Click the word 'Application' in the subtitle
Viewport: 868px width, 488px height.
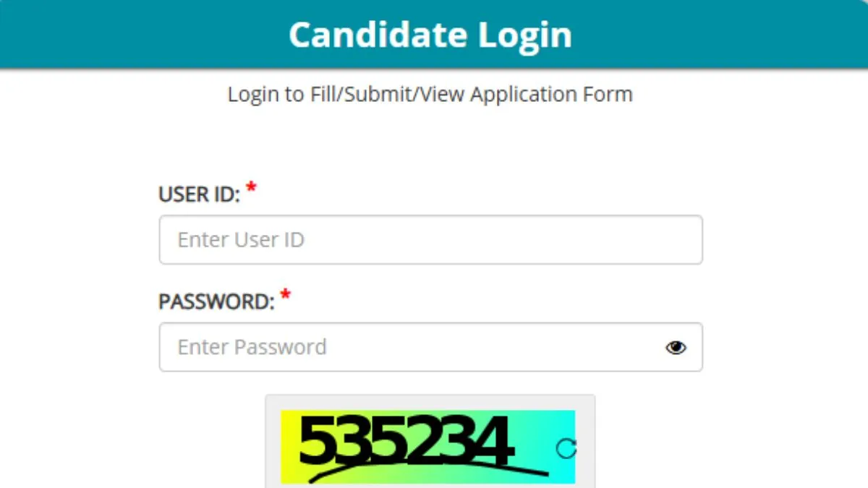pos(516,94)
